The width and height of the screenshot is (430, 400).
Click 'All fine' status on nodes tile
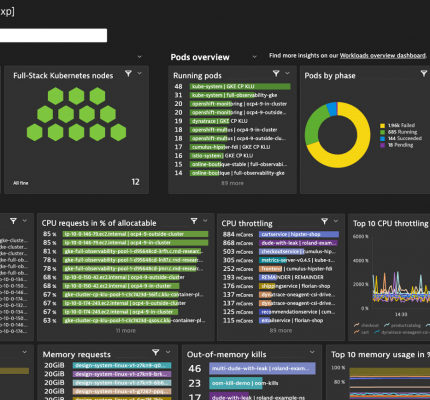[21, 183]
